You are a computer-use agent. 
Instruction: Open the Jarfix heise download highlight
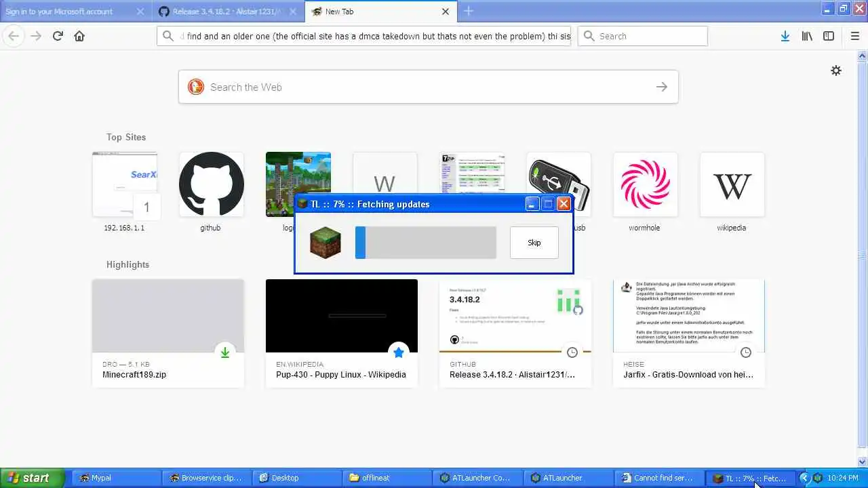pos(689,333)
